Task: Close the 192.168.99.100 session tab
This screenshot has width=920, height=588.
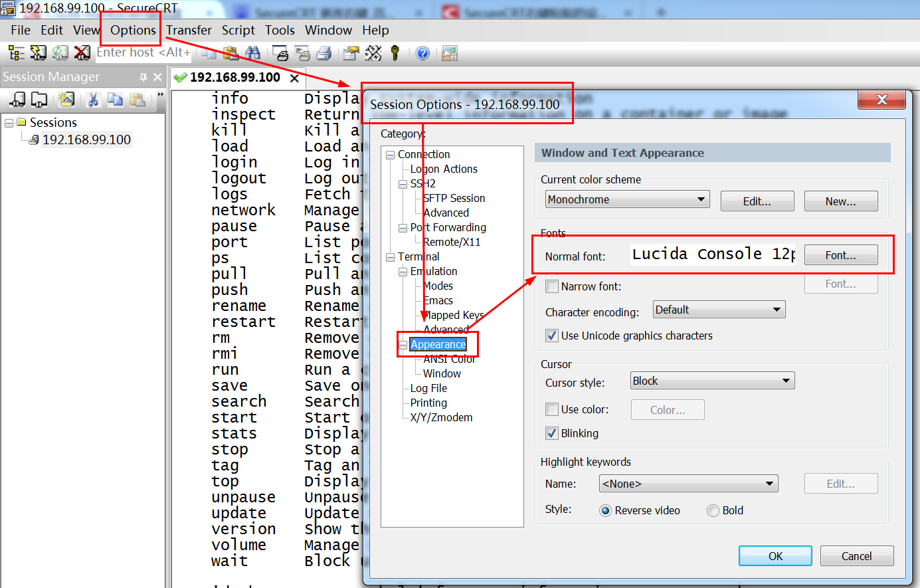Action: tap(294, 78)
